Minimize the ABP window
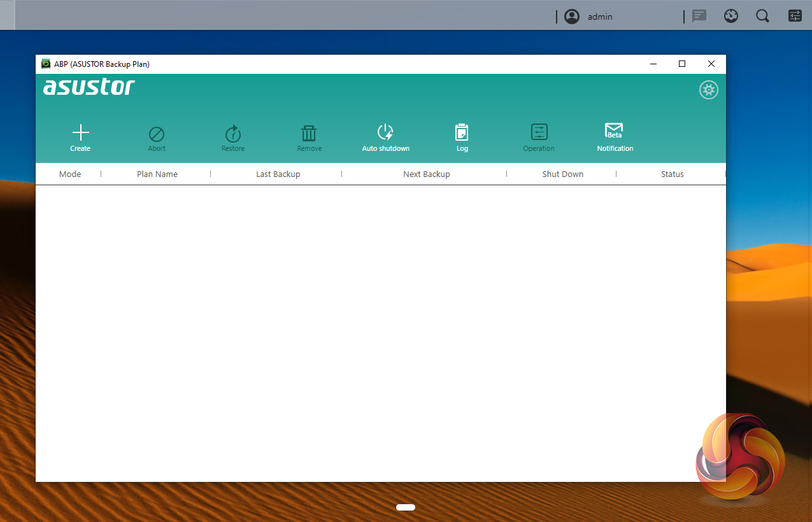812x522 pixels. pyautogui.click(x=653, y=64)
